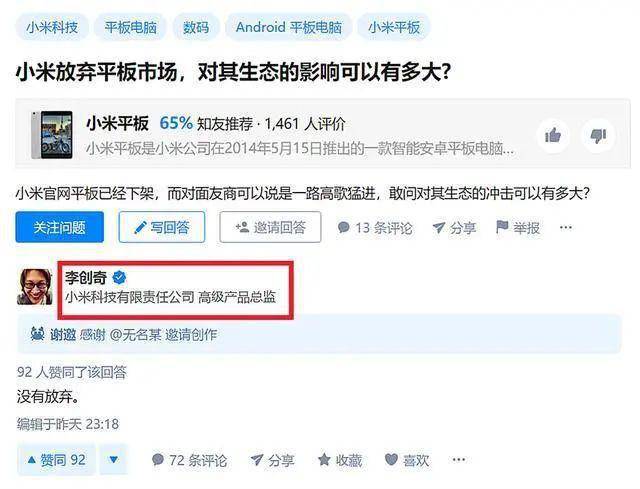Click the 分享 paper-plane icon under the question
Image resolution: width=640 pixels, height=489 pixels.
point(438,228)
